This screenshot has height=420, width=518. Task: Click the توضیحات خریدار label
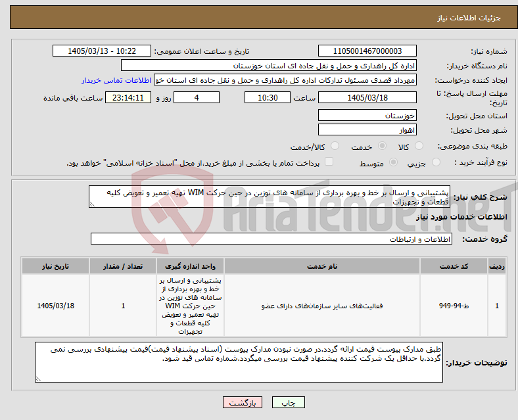tap(477, 363)
